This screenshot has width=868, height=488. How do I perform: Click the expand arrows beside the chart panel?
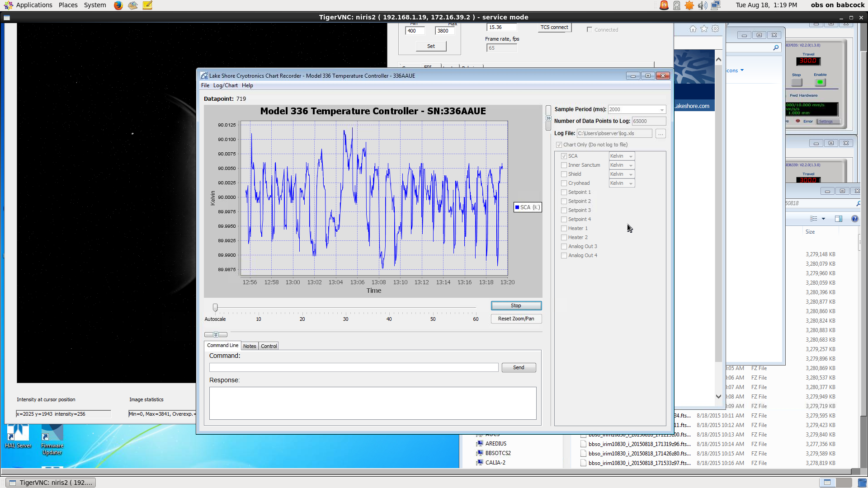tap(548, 118)
